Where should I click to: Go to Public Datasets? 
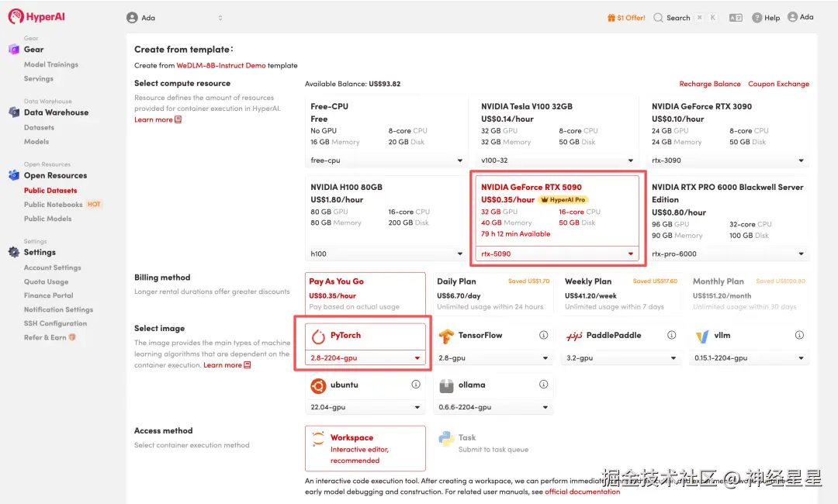(x=50, y=190)
